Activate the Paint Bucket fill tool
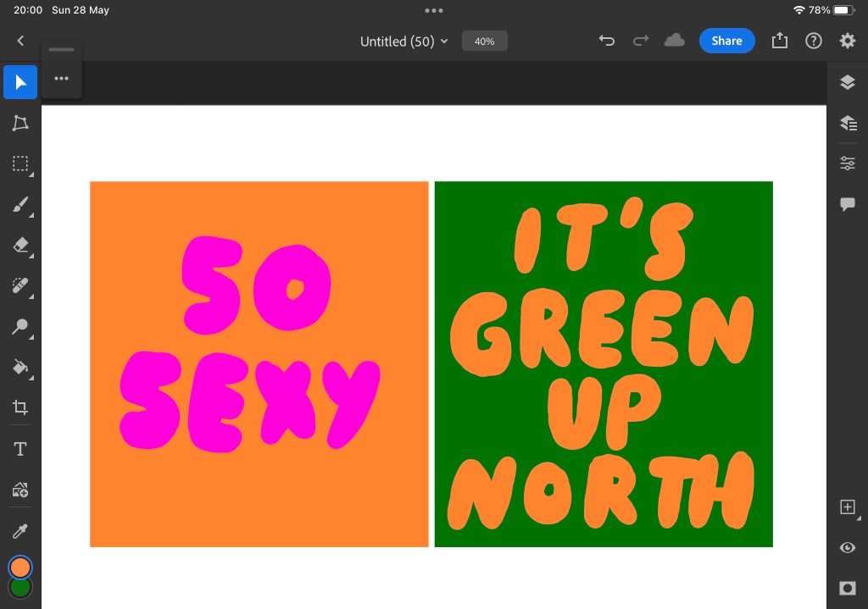 click(x=20, y=367)
